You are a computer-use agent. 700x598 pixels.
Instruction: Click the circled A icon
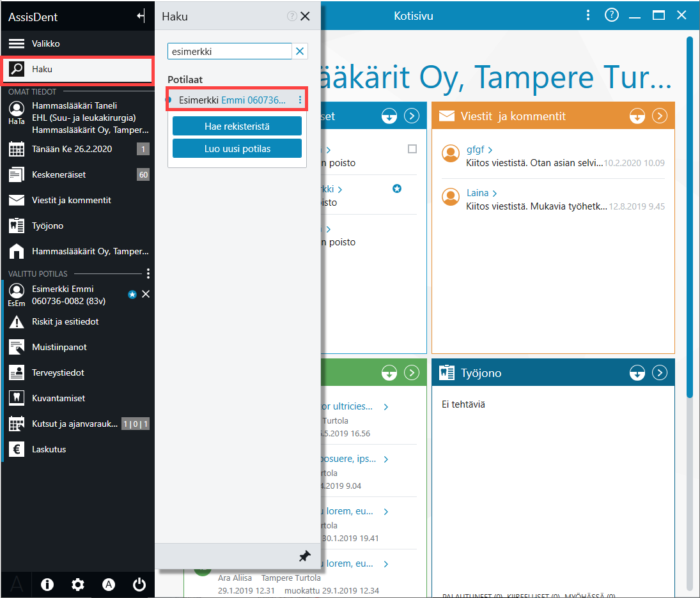click(109, 584)
